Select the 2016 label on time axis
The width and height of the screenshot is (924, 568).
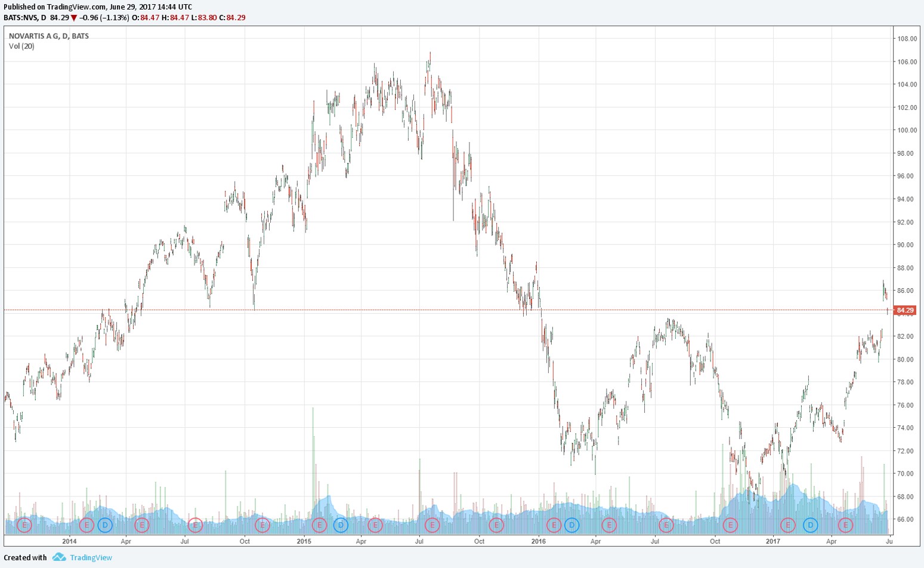[x=539, y=542]
